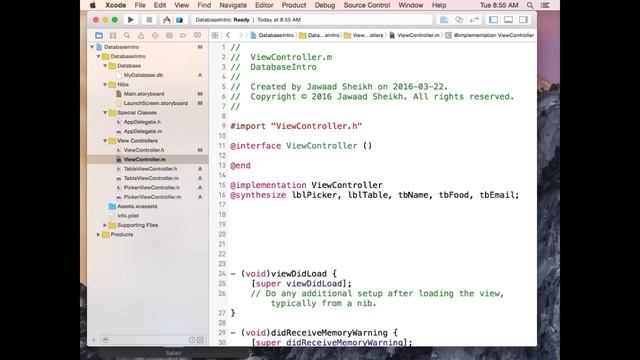Open the File menu
Image resolution: width=640 pixels, height=360 pixels.
tap(140, 5)
